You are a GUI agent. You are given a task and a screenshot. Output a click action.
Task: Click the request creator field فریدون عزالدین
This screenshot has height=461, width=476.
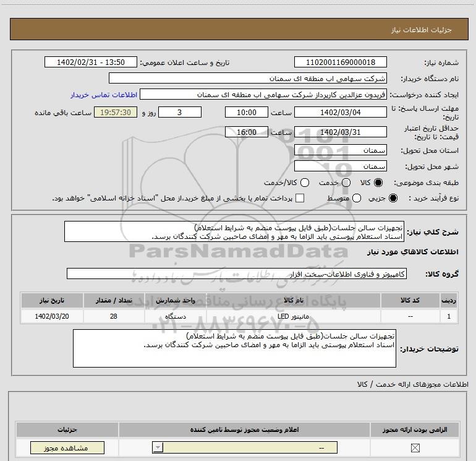click(x=263, y=94)
